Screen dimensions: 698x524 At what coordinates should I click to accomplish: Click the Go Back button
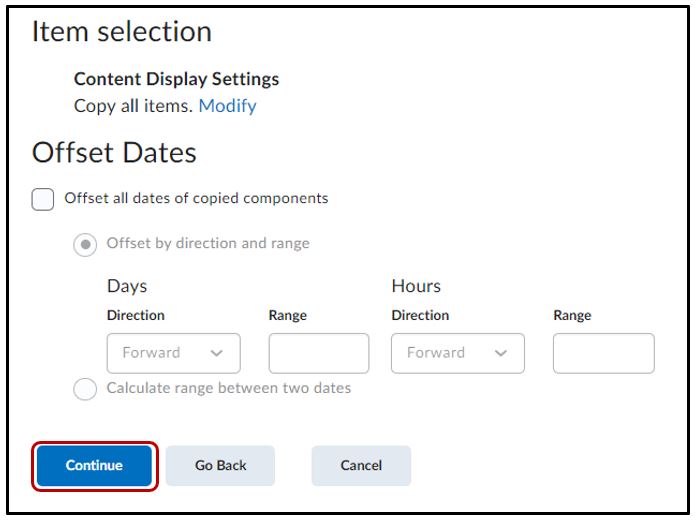coord(220,465)
